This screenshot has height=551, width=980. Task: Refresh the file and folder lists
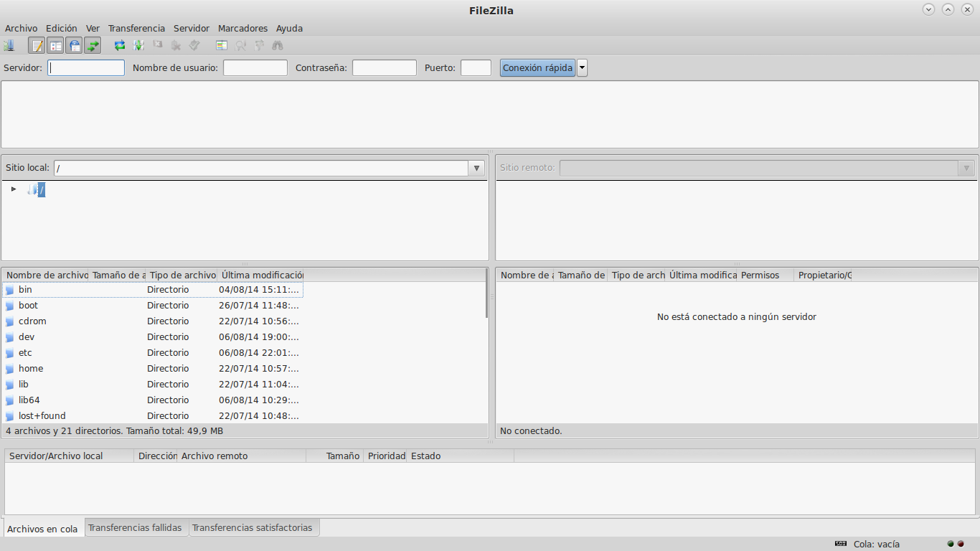pos(120,46)
